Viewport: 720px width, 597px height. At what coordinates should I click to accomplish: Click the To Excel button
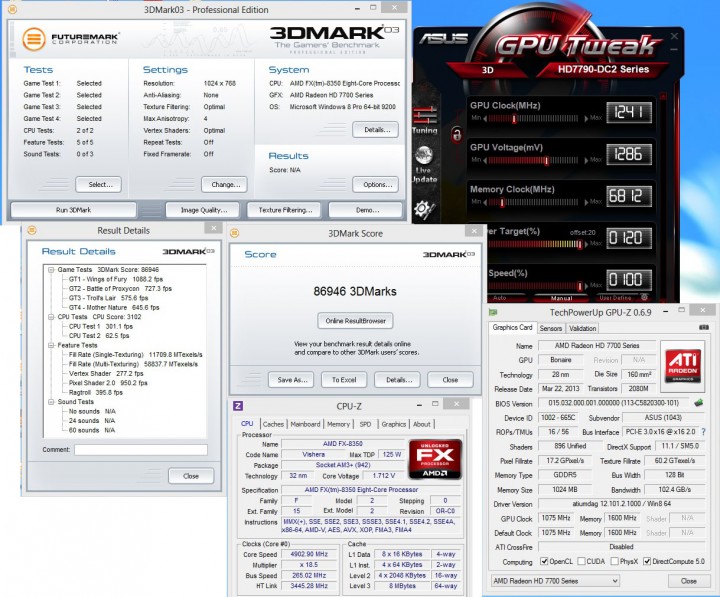tap(344, 380)
